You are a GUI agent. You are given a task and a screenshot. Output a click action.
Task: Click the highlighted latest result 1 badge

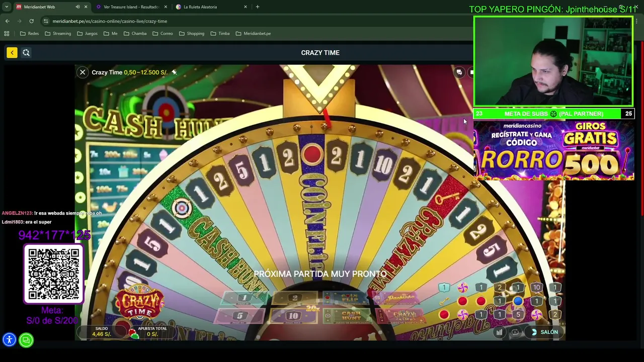pyautogui.click(x=444, y=288)
